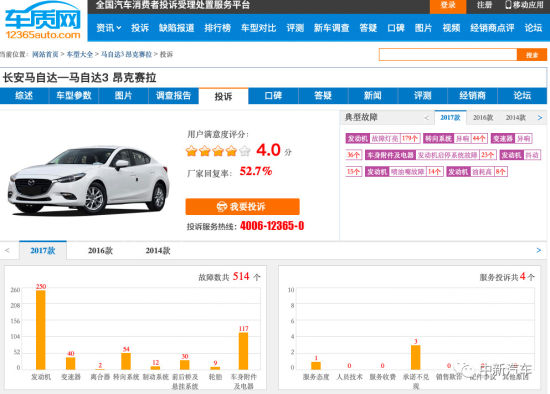Image resolution: width=550 pixels, height=394 pixels.
Task: Go to the 排行榜 page
Action: coord(217,28)
